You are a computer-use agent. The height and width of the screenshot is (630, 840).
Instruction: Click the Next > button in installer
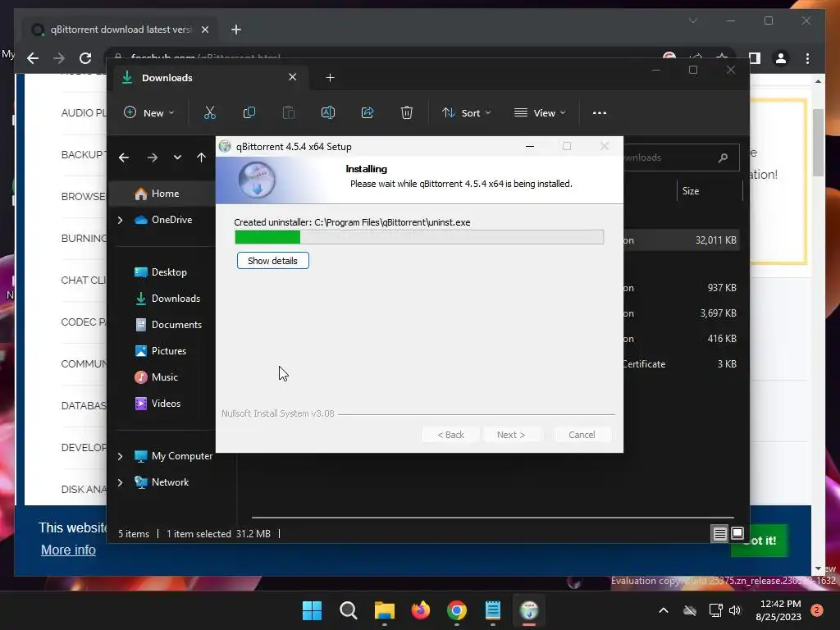pos(510,435)
